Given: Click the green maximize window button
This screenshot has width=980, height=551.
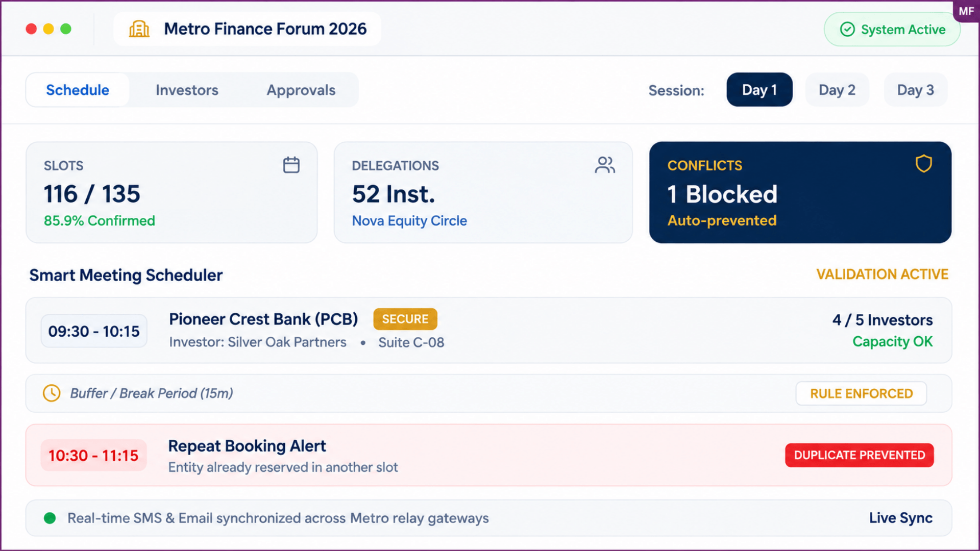Looking at the screenshot, I should pos(66,29).
